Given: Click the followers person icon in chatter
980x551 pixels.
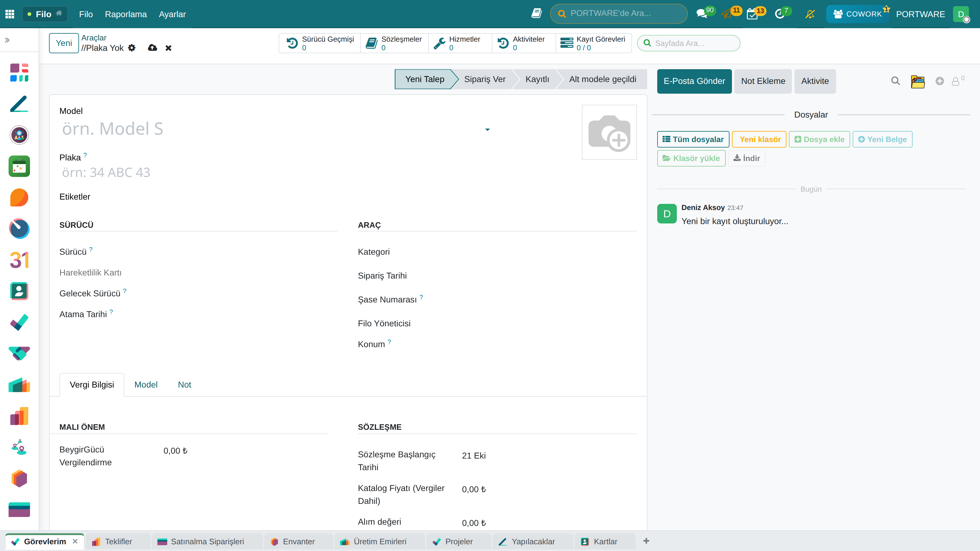Looking at the screenshot, I should (x=955, y=81).
